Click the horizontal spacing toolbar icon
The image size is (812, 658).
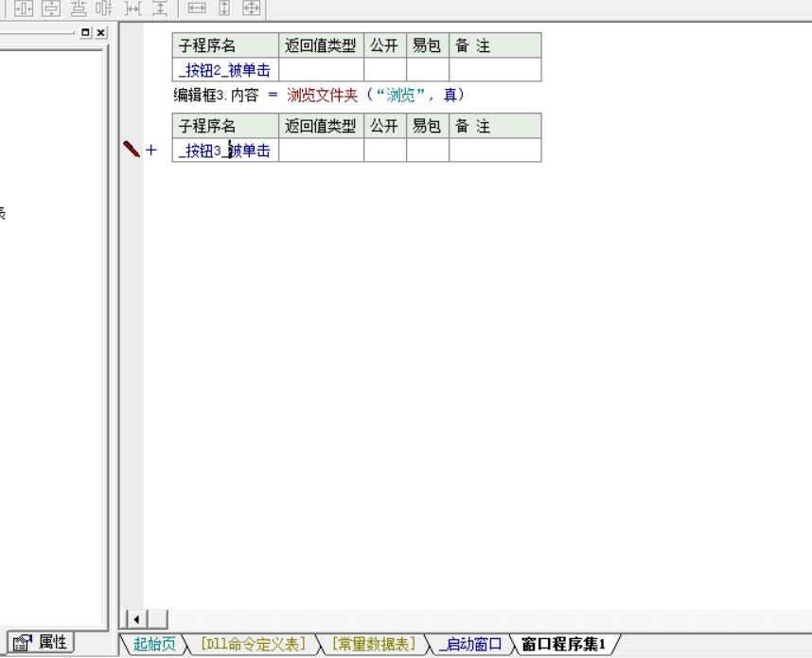(x=133, y=9)
